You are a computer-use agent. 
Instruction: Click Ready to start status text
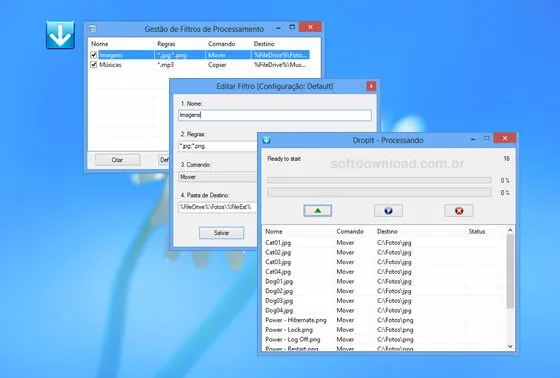click(x=284, y=159)
